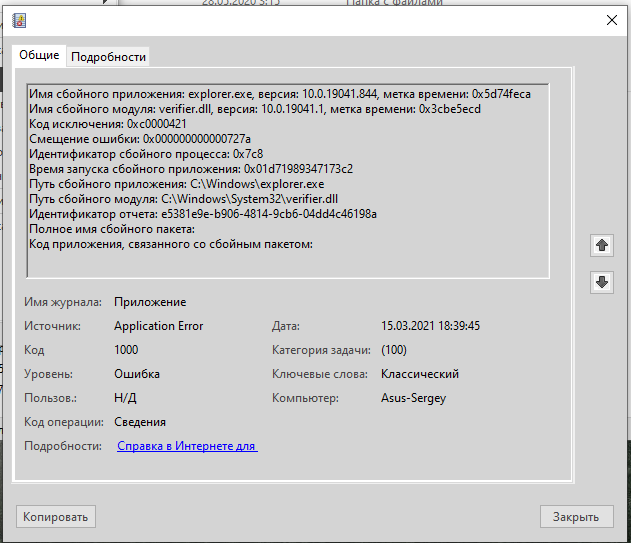The height and width of the screenshot is (543, 631).
Task: Click the Источник label
Action: [52, 326]
